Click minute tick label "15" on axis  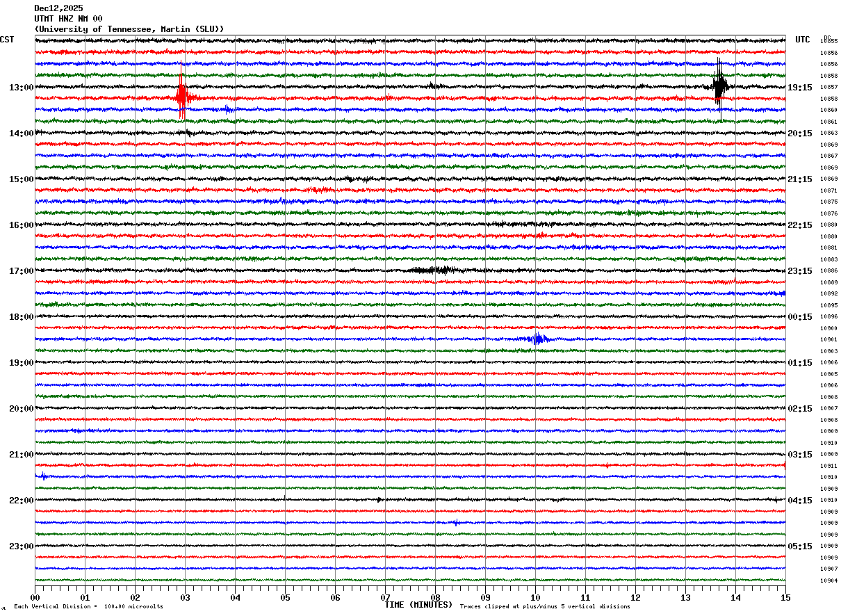pos(785,598)
